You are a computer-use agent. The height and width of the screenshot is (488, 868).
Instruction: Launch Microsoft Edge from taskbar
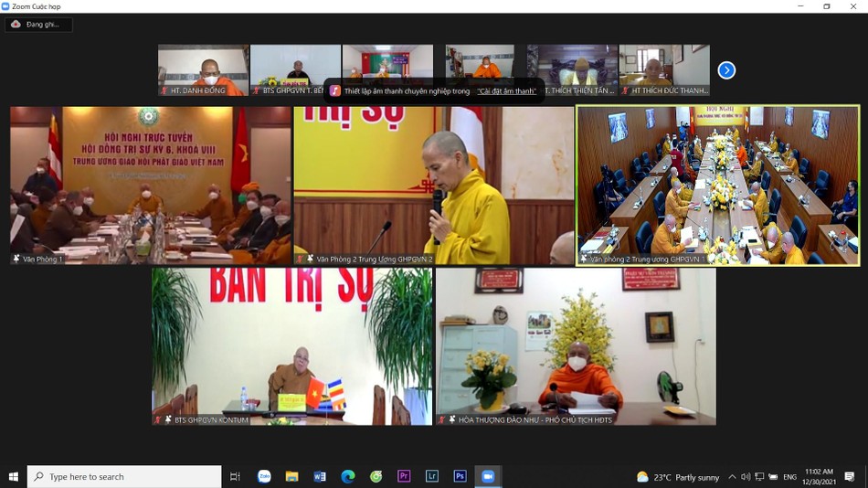tap(348, 476)
